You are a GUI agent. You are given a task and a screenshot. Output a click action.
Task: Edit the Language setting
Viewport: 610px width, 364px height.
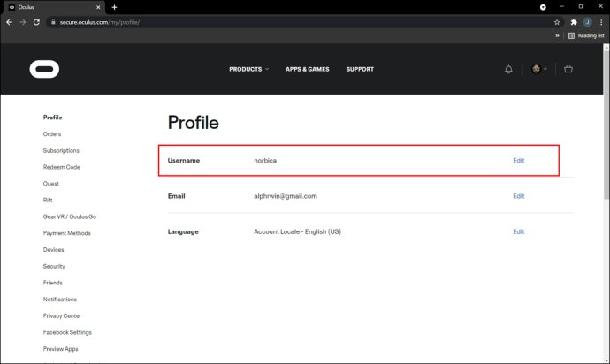[519, 231]
